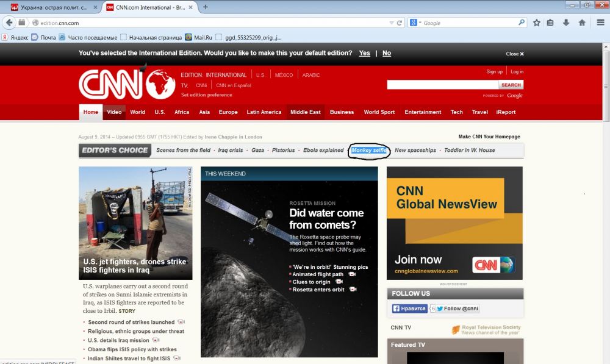This screenshot has width=610, height=364.
Task: Open the Business section
Action: coord(342,112)
